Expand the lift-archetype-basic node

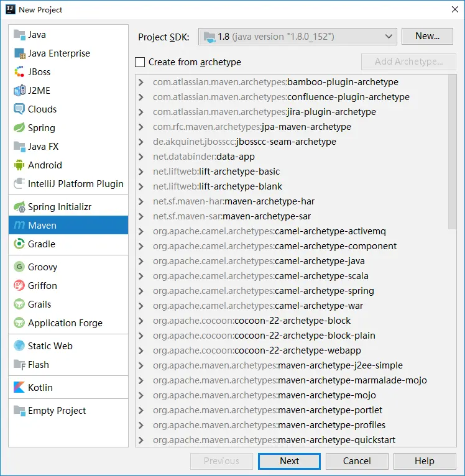pos(141,172)
